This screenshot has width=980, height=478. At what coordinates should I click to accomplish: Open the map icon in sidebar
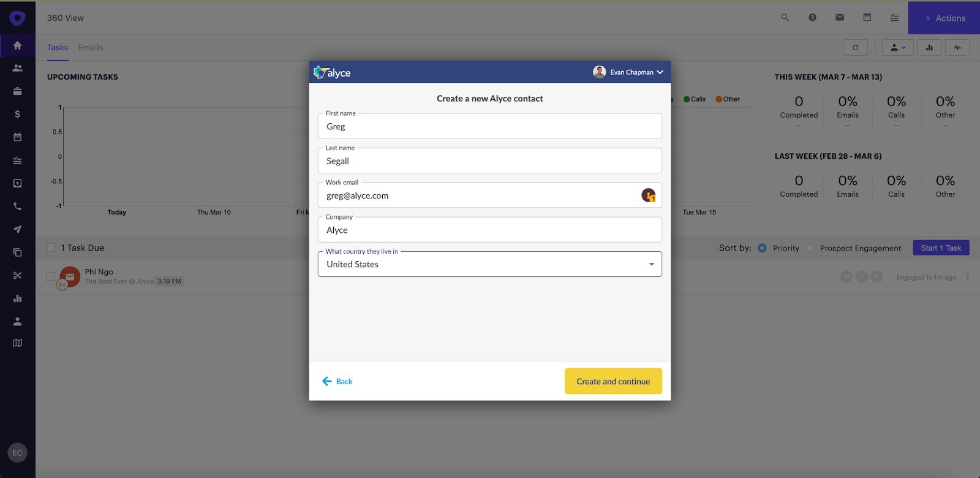click(17, 343)
